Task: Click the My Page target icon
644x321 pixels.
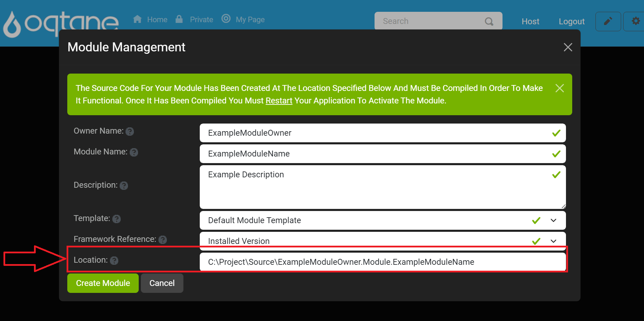Action: click(226, 18)
